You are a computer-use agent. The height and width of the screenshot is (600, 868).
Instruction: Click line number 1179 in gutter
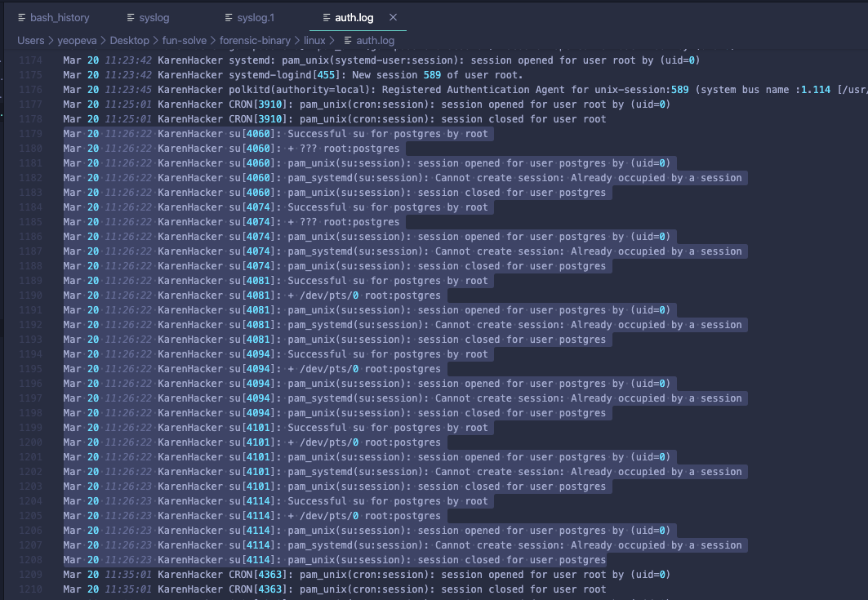point(30,133)
